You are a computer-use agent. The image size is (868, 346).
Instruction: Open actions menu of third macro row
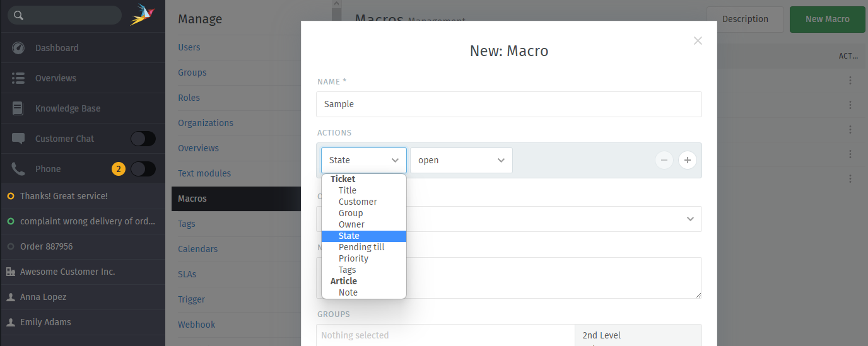click(x=850, y=129)
